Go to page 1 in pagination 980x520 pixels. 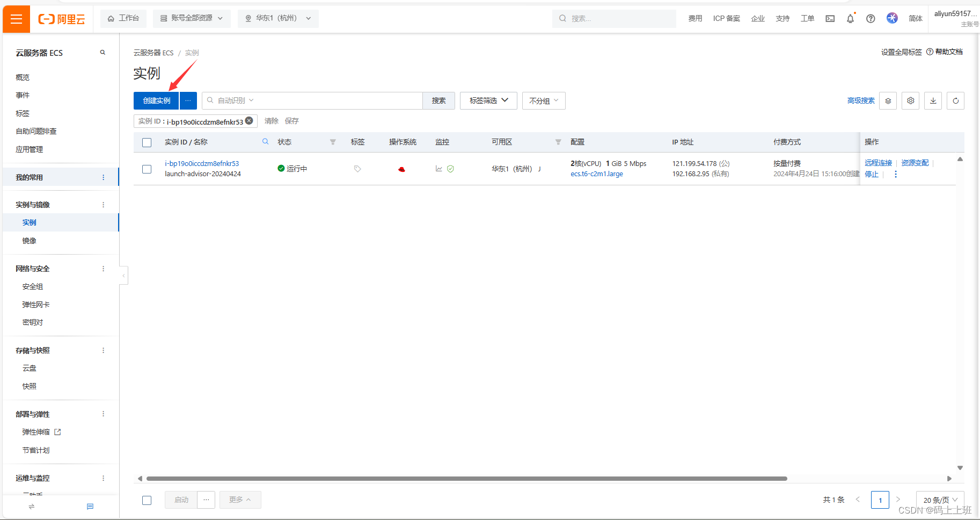pyautogui.click(x=880, y=500)
